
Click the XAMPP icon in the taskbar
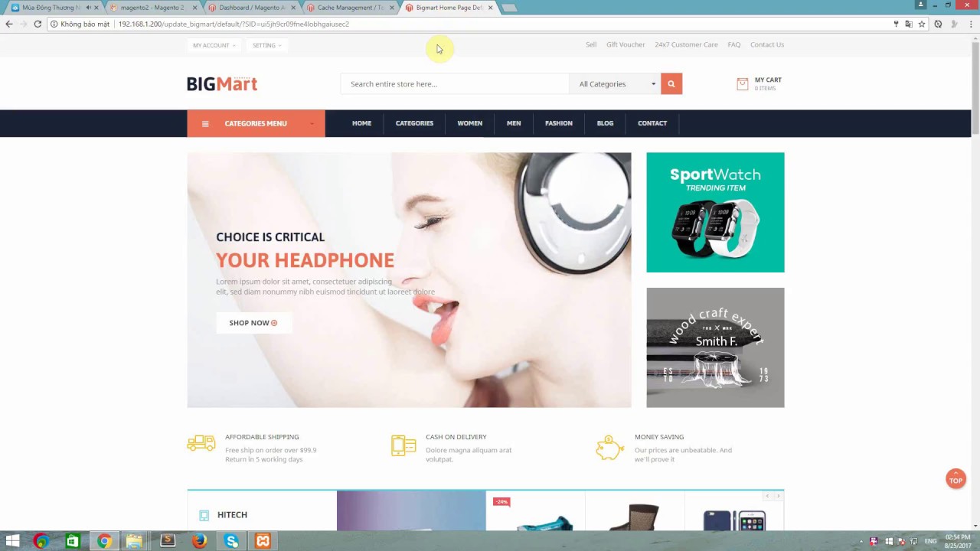tap(263, 541)
